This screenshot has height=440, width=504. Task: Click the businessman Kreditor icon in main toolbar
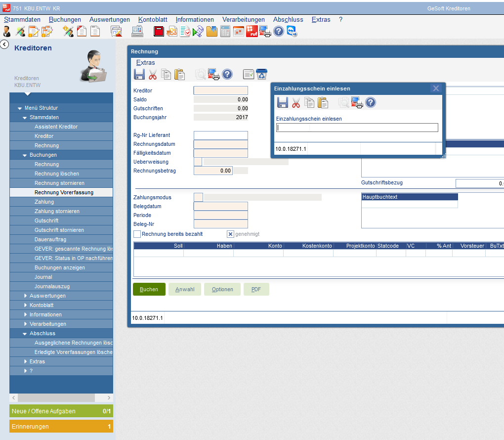click(6, 32)
